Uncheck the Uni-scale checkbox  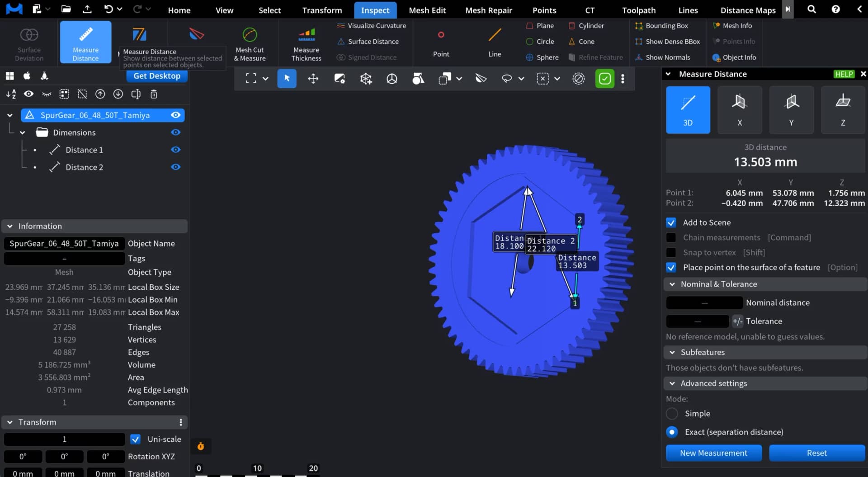tap(135, 439)
